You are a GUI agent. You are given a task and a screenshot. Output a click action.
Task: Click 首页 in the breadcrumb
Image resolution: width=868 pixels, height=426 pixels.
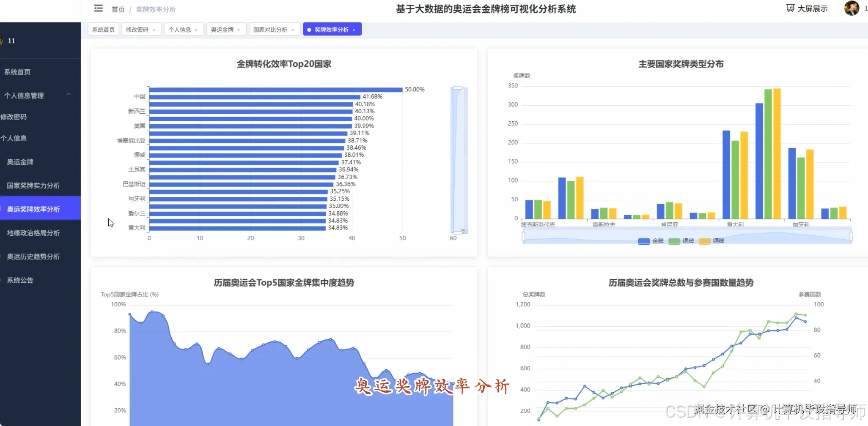pyautogui.click(x=118, y=9)
